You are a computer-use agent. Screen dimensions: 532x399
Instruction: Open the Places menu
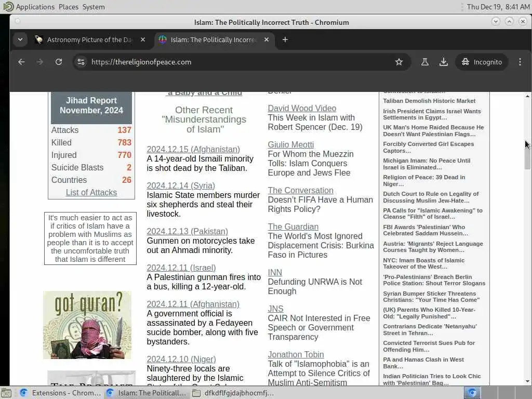(x=68, y=7)
